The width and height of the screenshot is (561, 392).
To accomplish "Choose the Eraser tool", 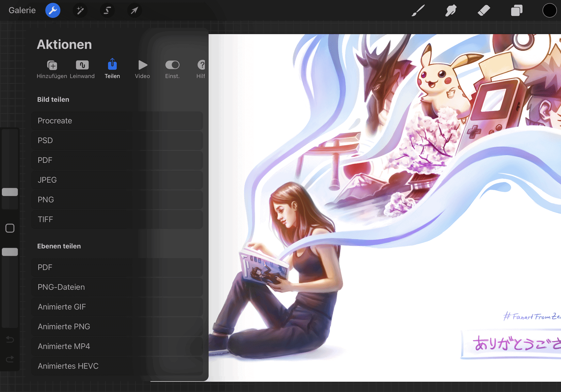I will pos(484,10).
